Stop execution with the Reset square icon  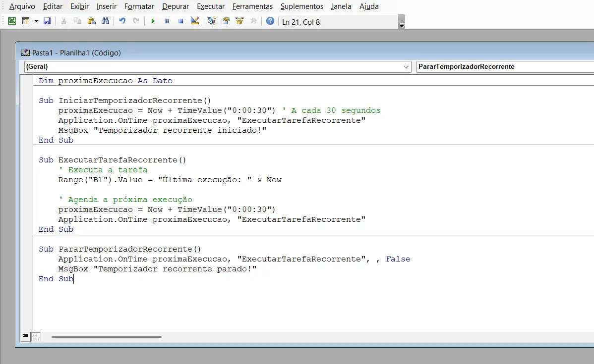click(x=180, y=21)
